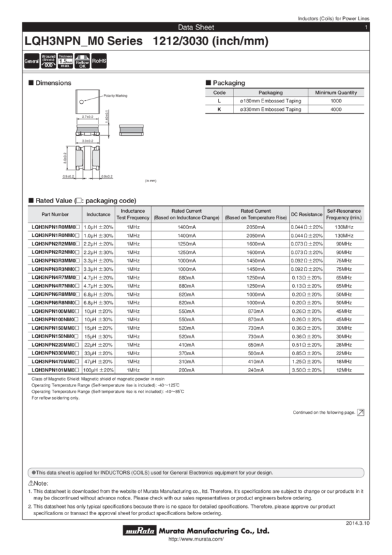Click the side-view component drawing on right

pos(132,130)
